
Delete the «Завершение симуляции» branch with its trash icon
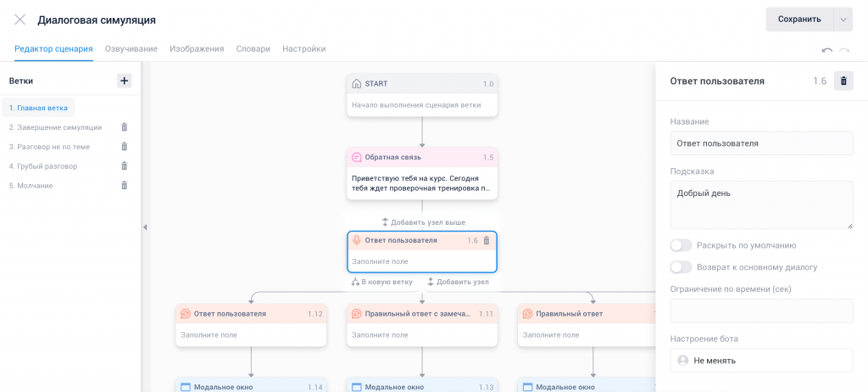point(124,127)
